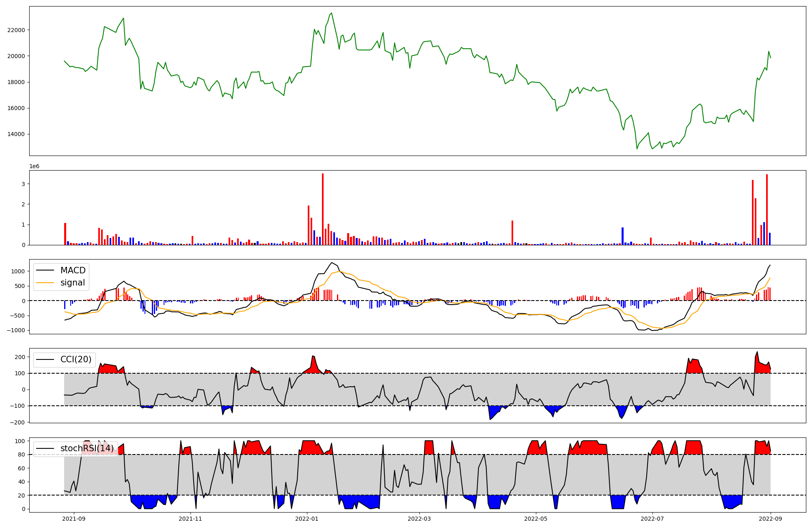The width and height of the screenshot is (812, 528).
Task: Click the -200 tick on the CCI axis
Action: [17, 422]
